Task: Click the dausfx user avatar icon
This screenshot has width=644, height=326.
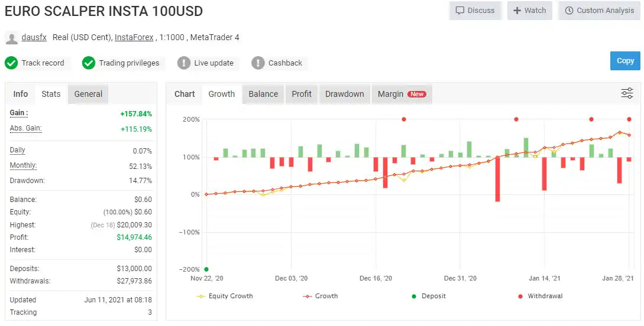Action: pos(11,38)
